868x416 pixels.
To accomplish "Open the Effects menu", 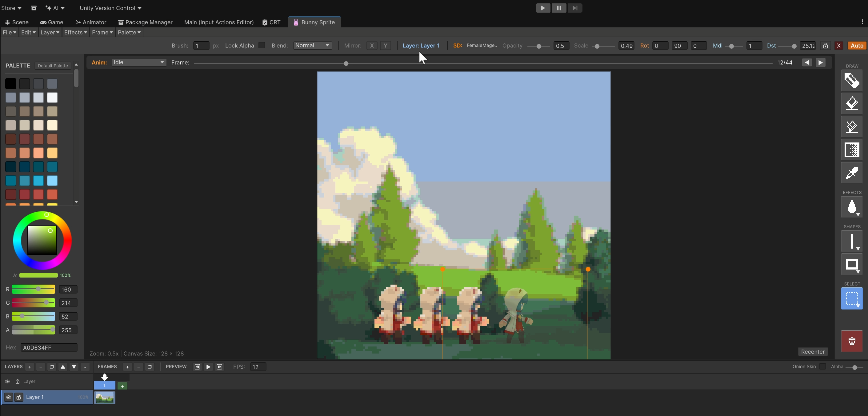I will pos(75,32).
